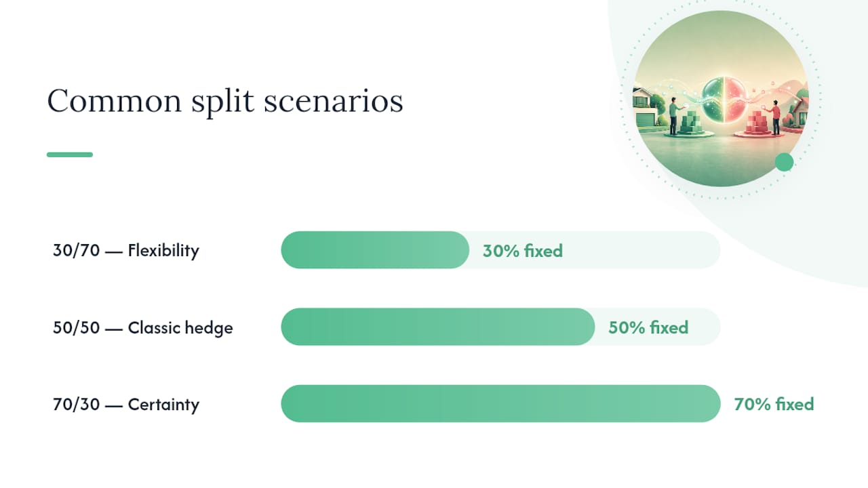The width and height of the screenshot is (868, 488).
Task: Click the "Common split scenarios" title
Action: (x=225, y=102)
